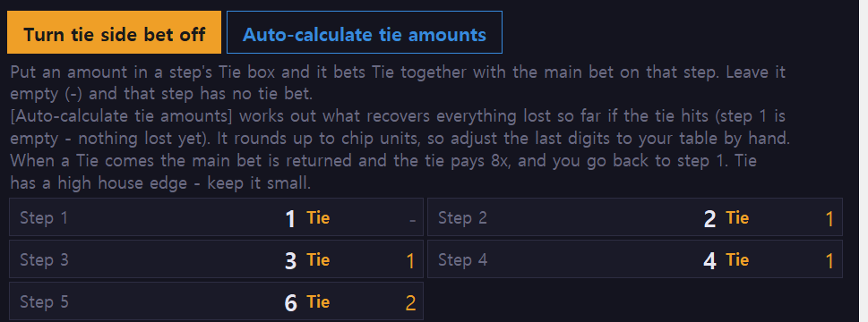Edit Step 1 main bet amount

(290, 219)
